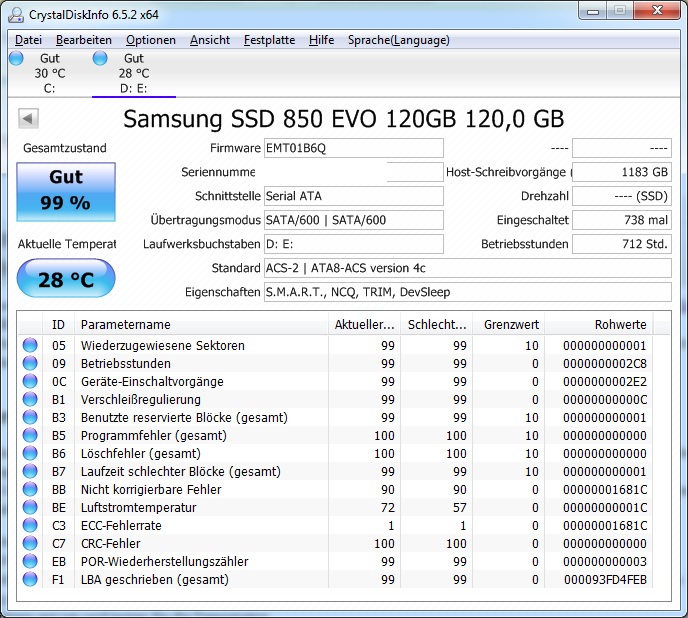Click status orb for Laufzeit schlechter Blöcke row
Viewport: 688px width, 618px height.
pos(30,471)
